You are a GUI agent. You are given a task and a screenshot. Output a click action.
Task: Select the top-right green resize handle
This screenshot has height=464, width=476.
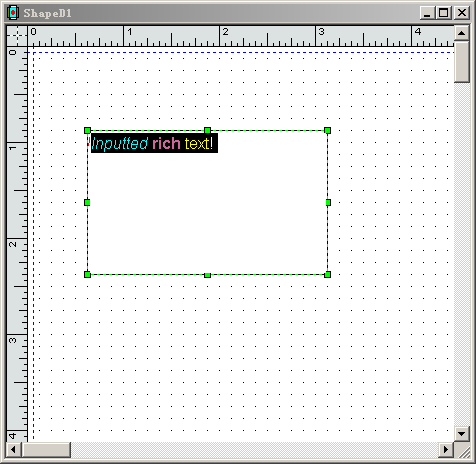click(327, 130)
